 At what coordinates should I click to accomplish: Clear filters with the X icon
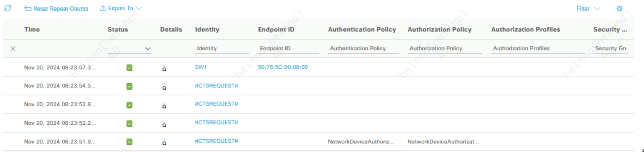pos(13,49)
